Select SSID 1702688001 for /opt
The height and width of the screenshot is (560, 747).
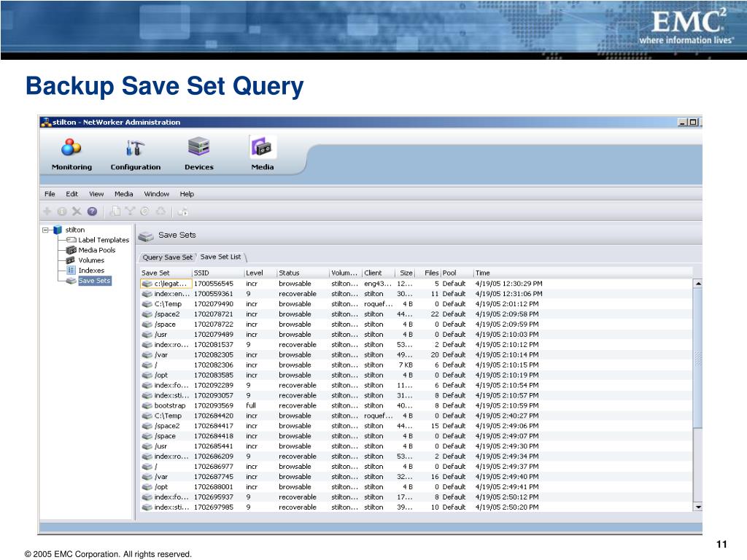pos(214,486)
